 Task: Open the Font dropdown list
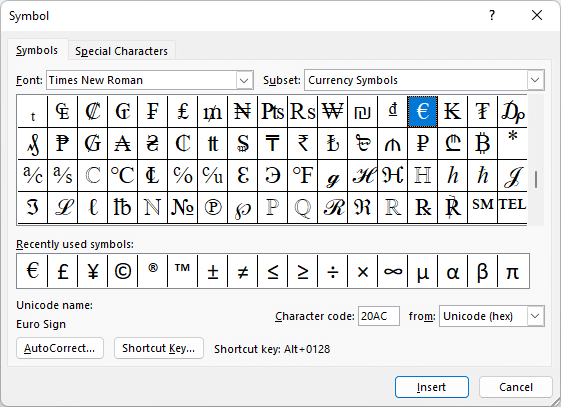point(244,80)
